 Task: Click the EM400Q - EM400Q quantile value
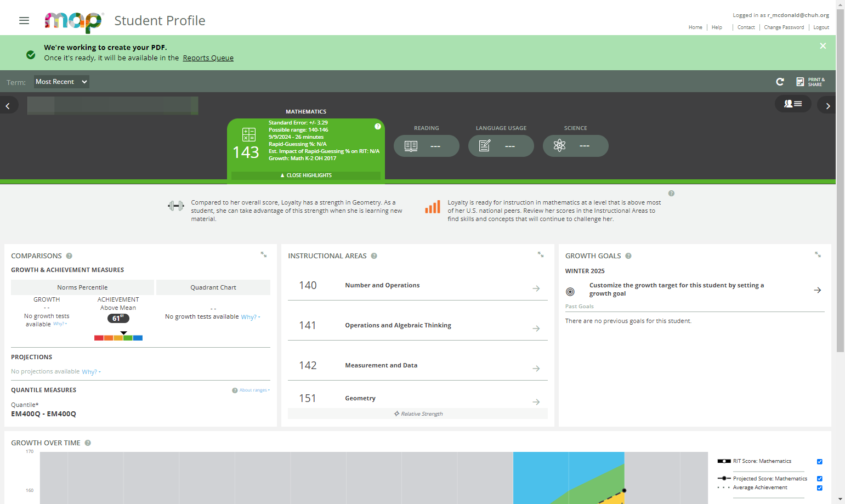tap(43, 414)
